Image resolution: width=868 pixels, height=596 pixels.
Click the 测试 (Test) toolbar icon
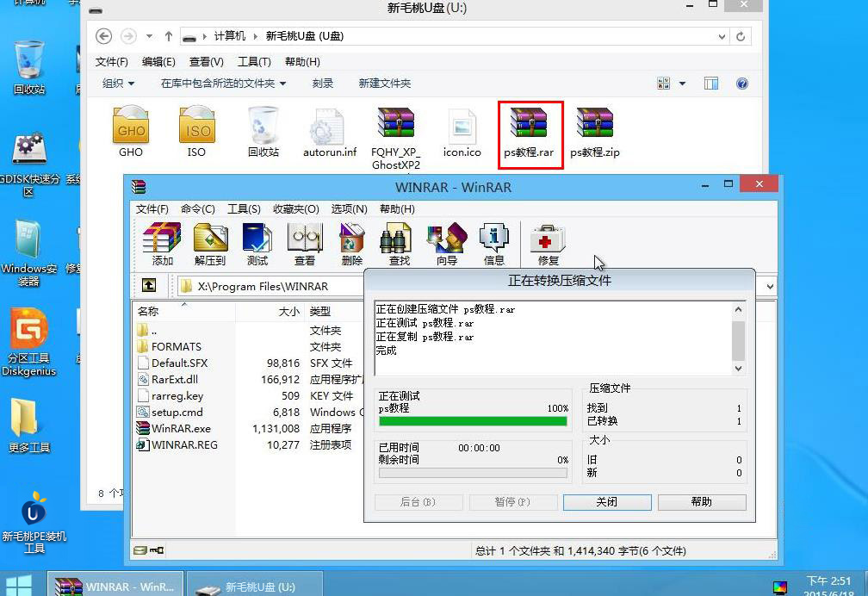[x=257, y=244]
